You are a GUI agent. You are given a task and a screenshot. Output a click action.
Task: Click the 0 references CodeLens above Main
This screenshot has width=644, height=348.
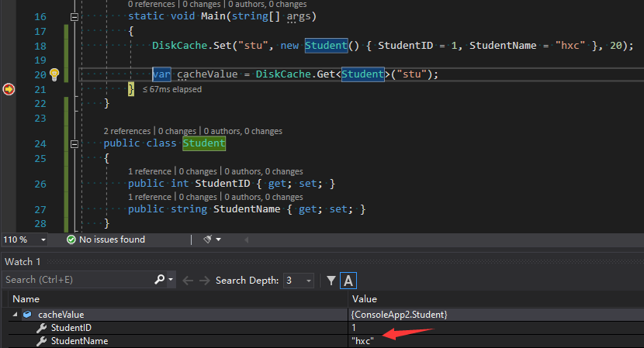[x=151, y=4]
